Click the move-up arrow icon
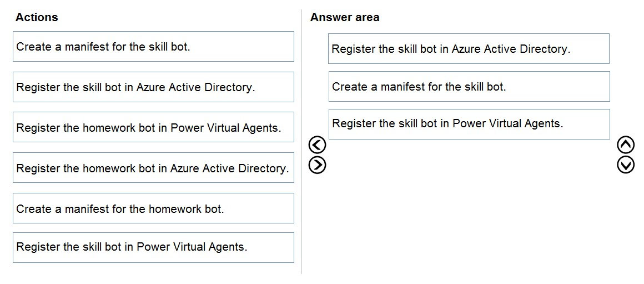The width and height of the screenshot is (644, 284). [x=626, y=145]
